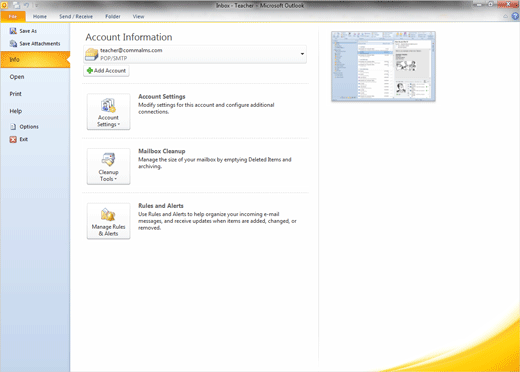The image size is (520, 372).
Task: Open the View ribbon tab
Action: [138, 16]
